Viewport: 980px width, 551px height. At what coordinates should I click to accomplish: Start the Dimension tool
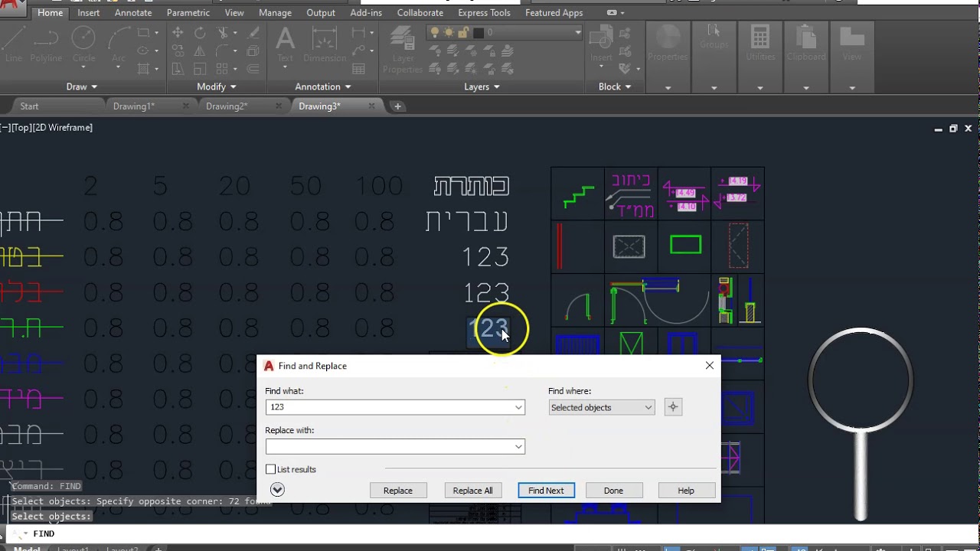coord(325,44)
